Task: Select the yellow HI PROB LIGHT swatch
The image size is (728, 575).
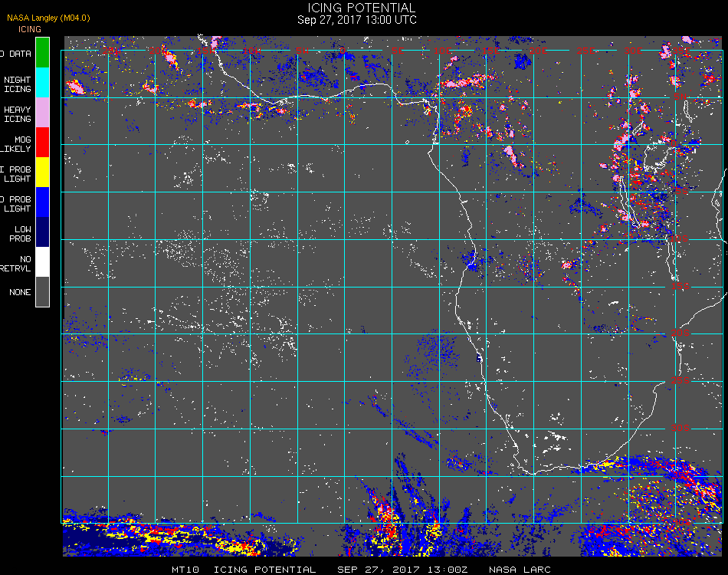Action: (42, 172)
